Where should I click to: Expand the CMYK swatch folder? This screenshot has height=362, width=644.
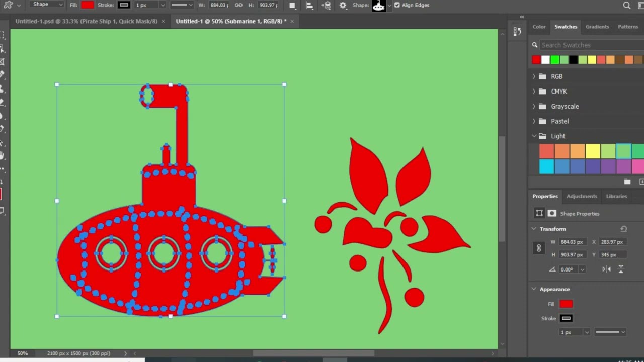pyautogui.click(x=534, y=92)
